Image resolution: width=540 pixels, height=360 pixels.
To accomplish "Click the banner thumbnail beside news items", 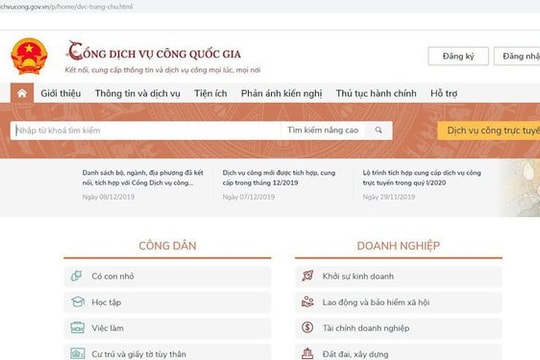I will 520,188.
